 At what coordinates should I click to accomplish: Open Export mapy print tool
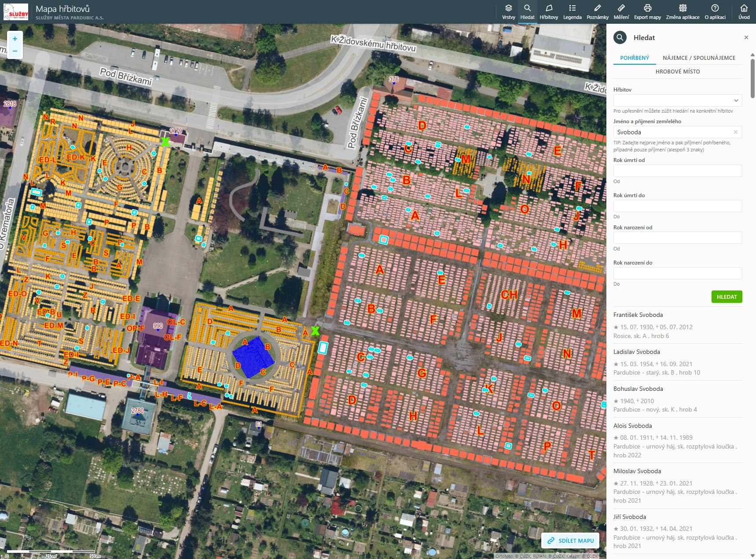(x=647, y=12)
